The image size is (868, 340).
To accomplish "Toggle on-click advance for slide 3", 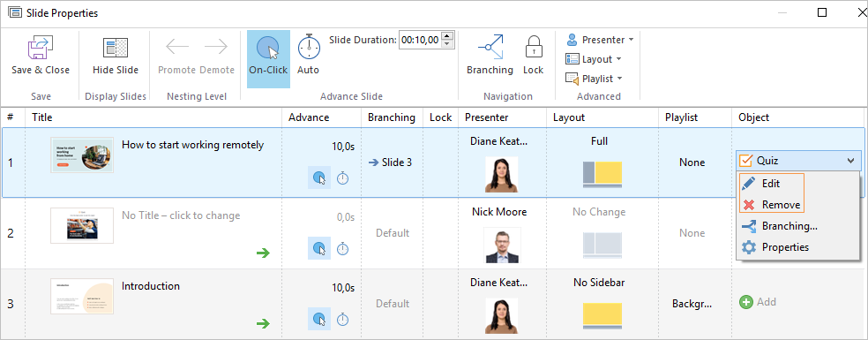I will pos(318,319).
